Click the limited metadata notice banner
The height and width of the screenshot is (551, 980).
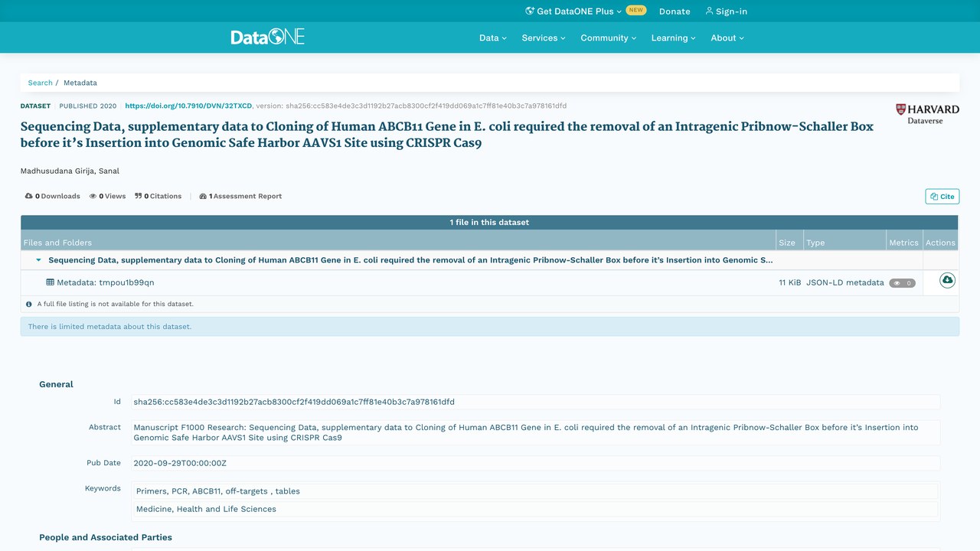coord(490,327)
